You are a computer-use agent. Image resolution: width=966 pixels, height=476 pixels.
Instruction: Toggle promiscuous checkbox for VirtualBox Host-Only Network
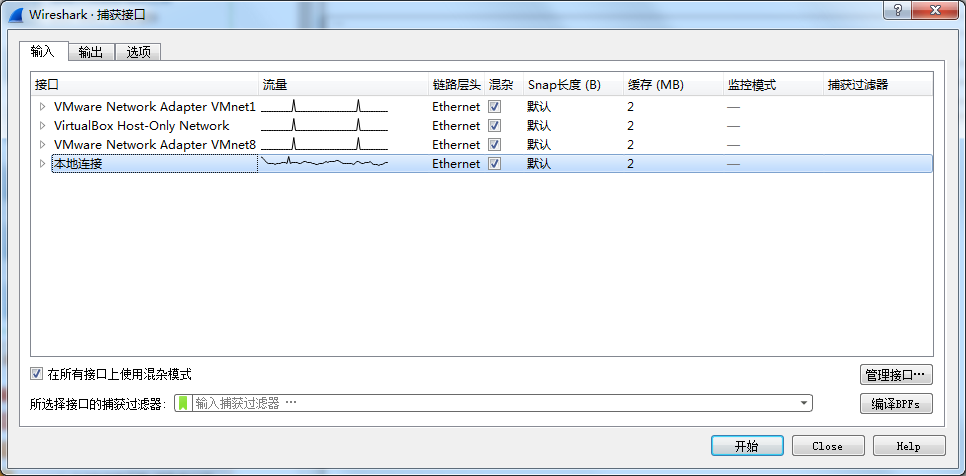pos(494,126)
